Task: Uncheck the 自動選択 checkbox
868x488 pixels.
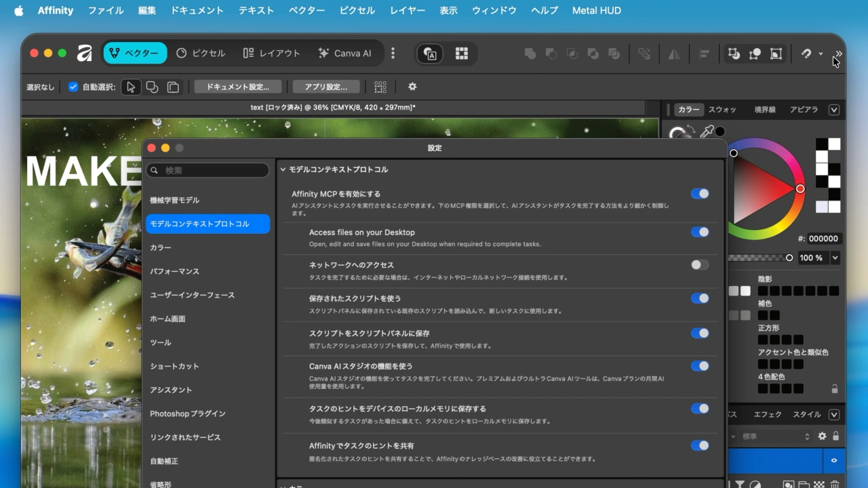Action: [73, 87]
